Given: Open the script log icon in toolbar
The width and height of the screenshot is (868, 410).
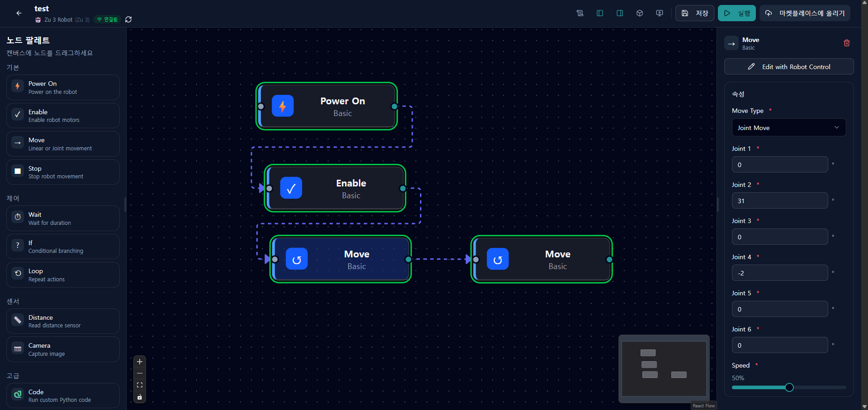Looking at the screenshot, I should (580, 13).
